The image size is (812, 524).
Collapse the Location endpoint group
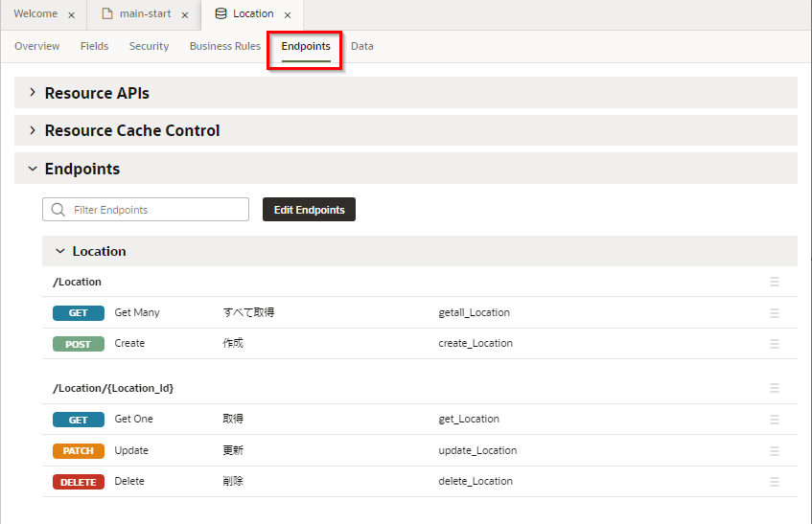coord(60,251)
